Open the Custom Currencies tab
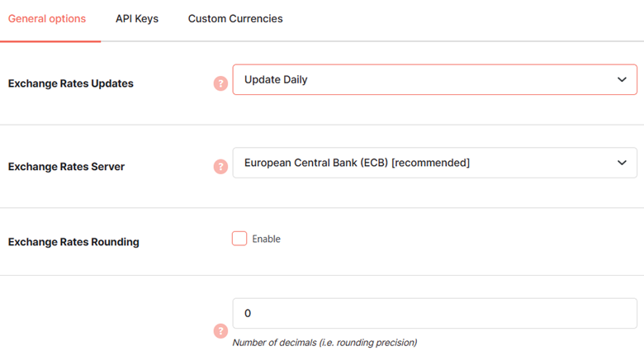 coord(235,19)
